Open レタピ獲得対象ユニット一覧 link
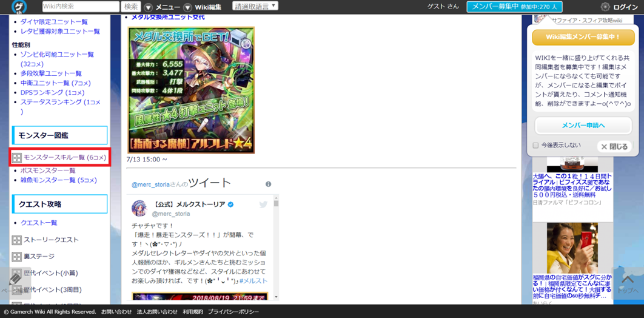Viewport: 644px width, 318px height. tap(60, 31)
